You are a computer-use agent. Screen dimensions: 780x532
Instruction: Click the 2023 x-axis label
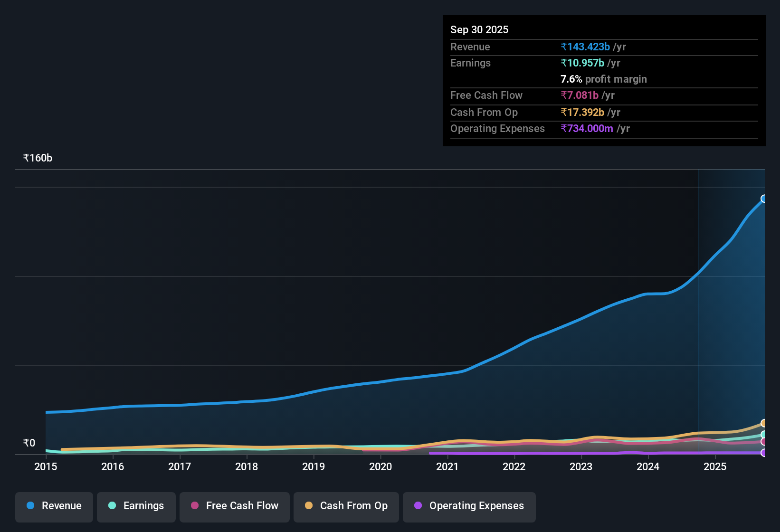pyautogui.click(x=581, y=467)
